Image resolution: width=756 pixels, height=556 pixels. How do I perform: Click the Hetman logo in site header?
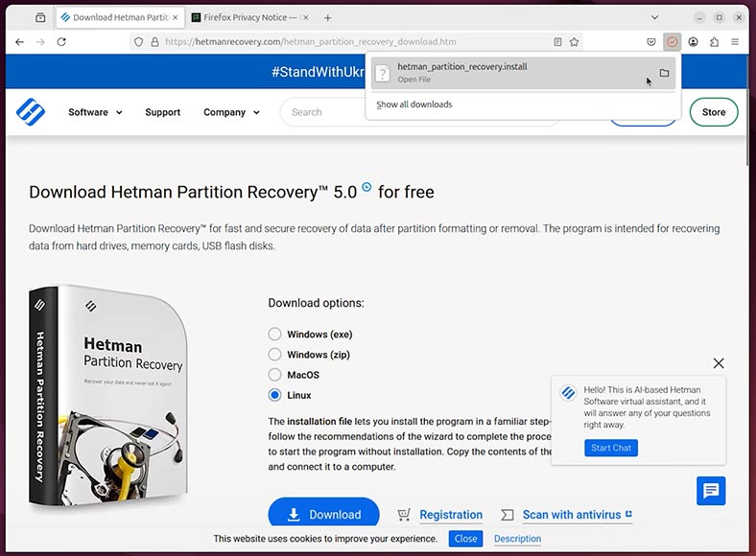(31, 112)
